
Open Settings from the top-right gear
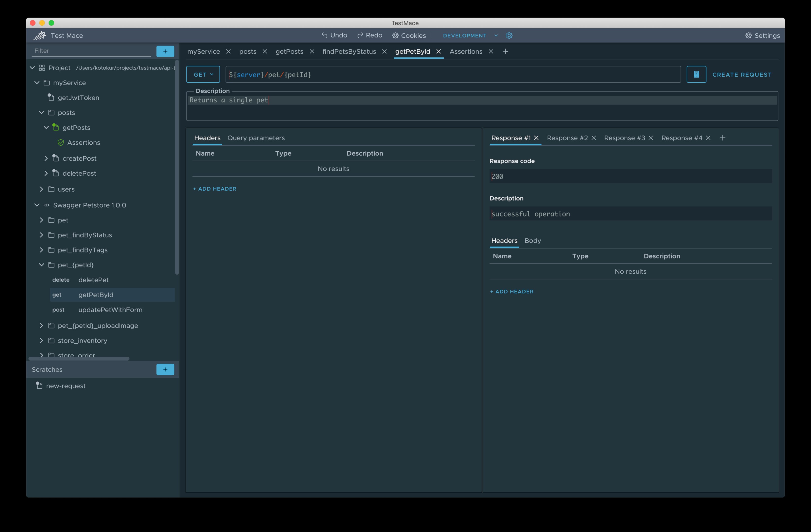point(762,35)
